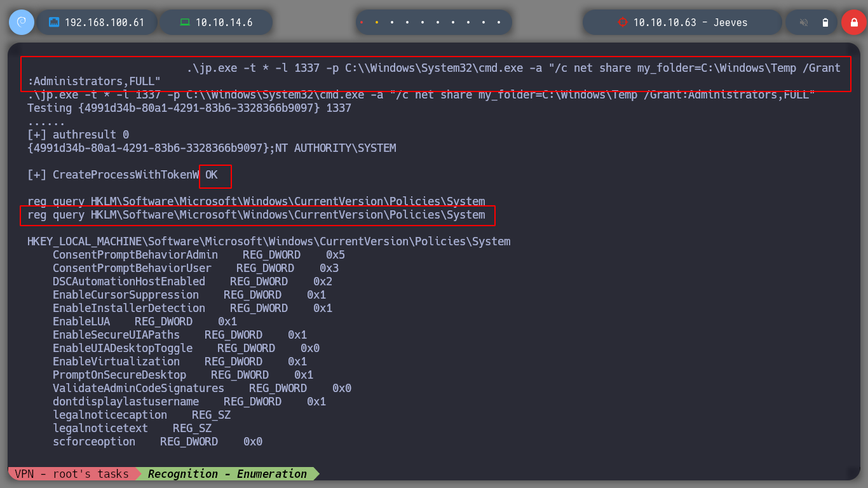The height and width of the screenshot is (488, 868).
Task: Click the legalnoticetext REG_SZ entry
Action: pos(132,428)
